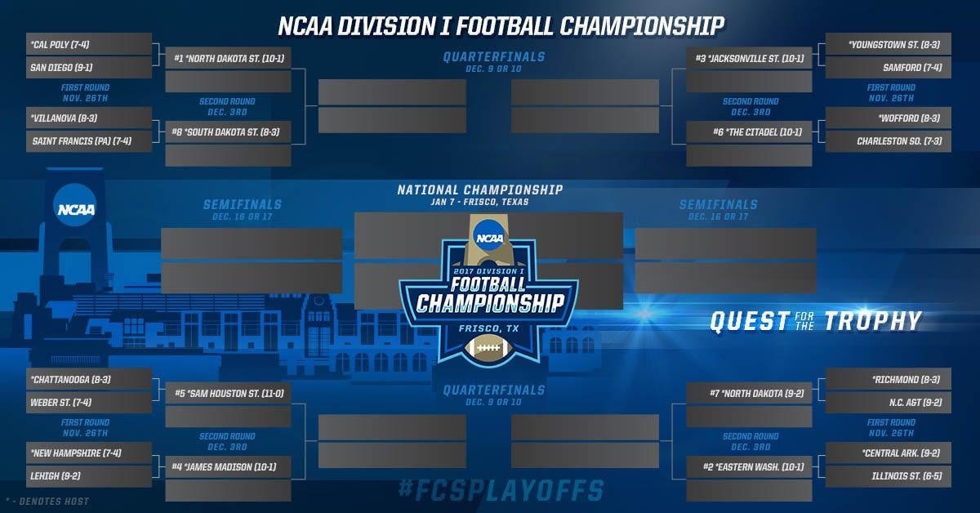Click the #4 James Madison (10-1) slot
The width and height of the screenshot is (980, 513).
tap(228, 467)
